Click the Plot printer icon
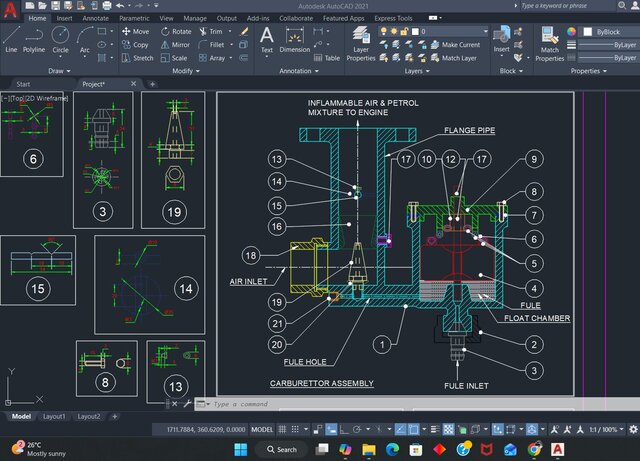 107,6
